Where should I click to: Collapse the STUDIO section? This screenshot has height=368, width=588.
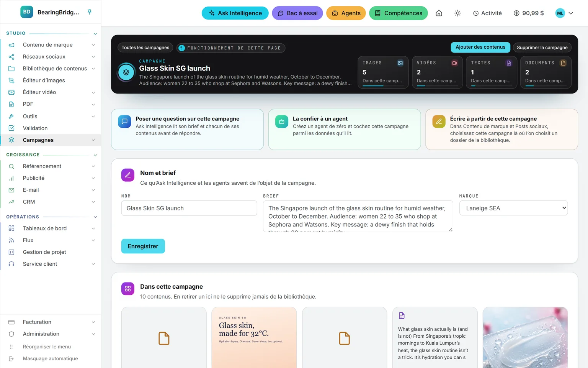95,34
